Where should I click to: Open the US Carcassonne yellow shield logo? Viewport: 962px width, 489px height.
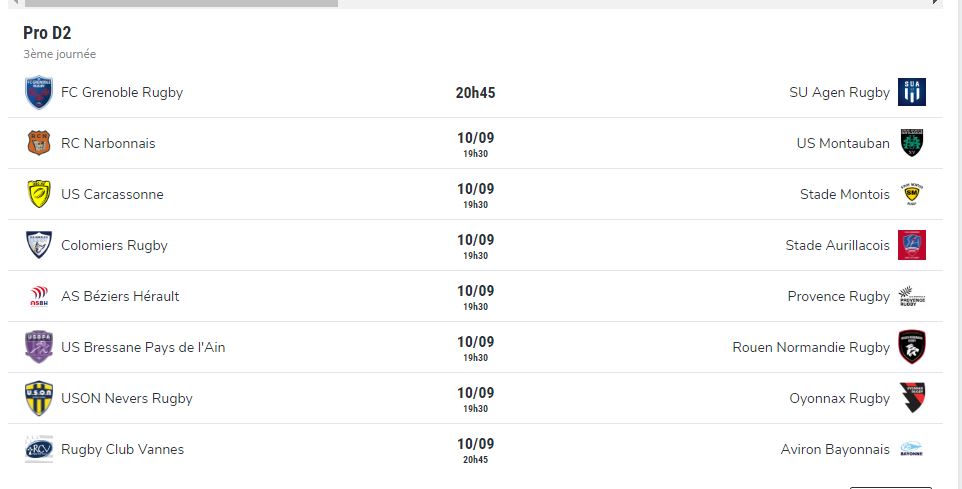39,194
